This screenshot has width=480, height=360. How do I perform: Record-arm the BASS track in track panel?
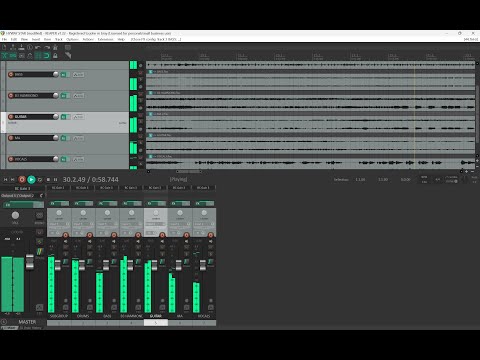[11, 74]
